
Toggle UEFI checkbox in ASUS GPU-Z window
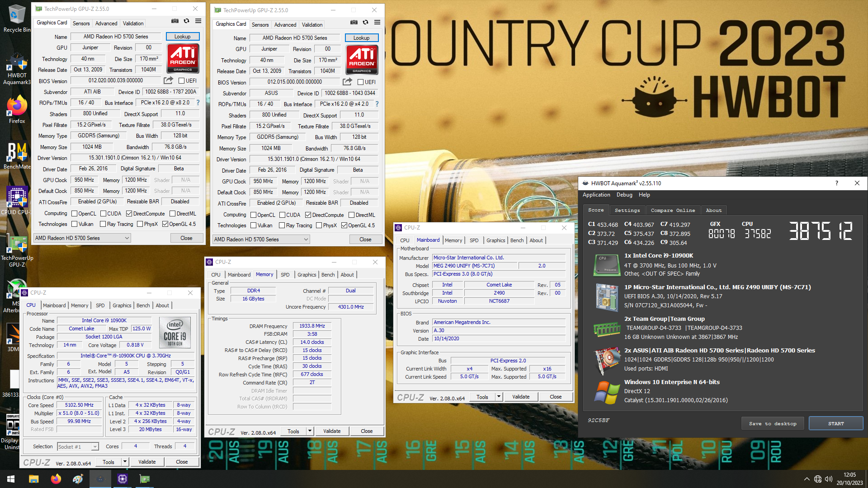tap(360, 82)
